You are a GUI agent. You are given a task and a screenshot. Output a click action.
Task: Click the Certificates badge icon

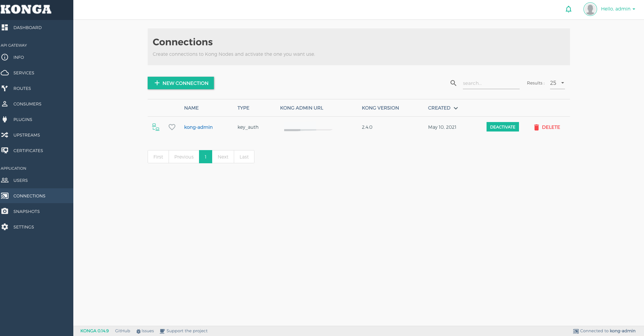(x=5, y=150)
